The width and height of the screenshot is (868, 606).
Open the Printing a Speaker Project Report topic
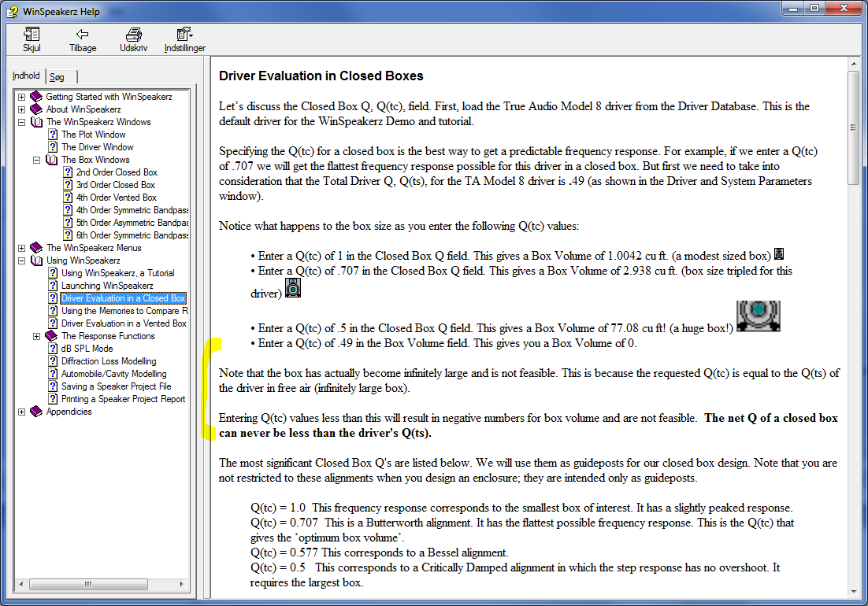[124, 399]
